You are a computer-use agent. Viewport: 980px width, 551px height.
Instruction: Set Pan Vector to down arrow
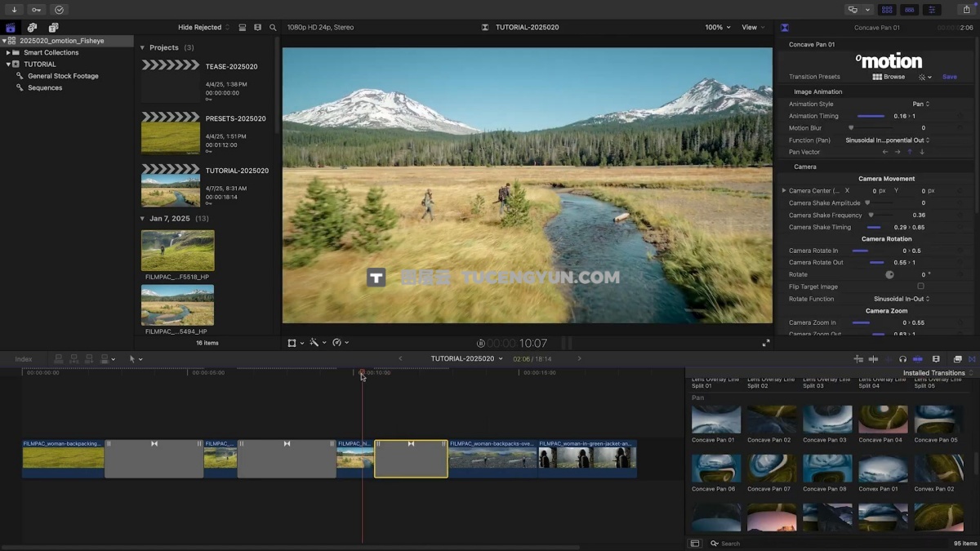922,152
